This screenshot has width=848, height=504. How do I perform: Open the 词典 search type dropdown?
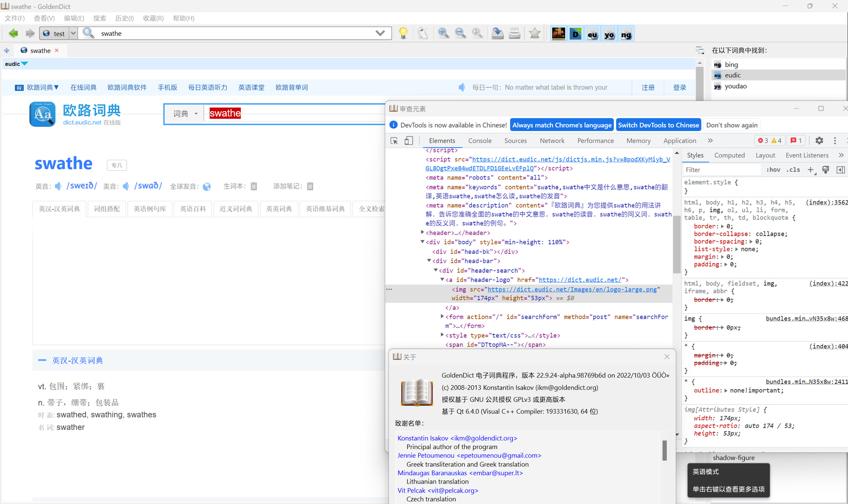(x=185, y=114)
